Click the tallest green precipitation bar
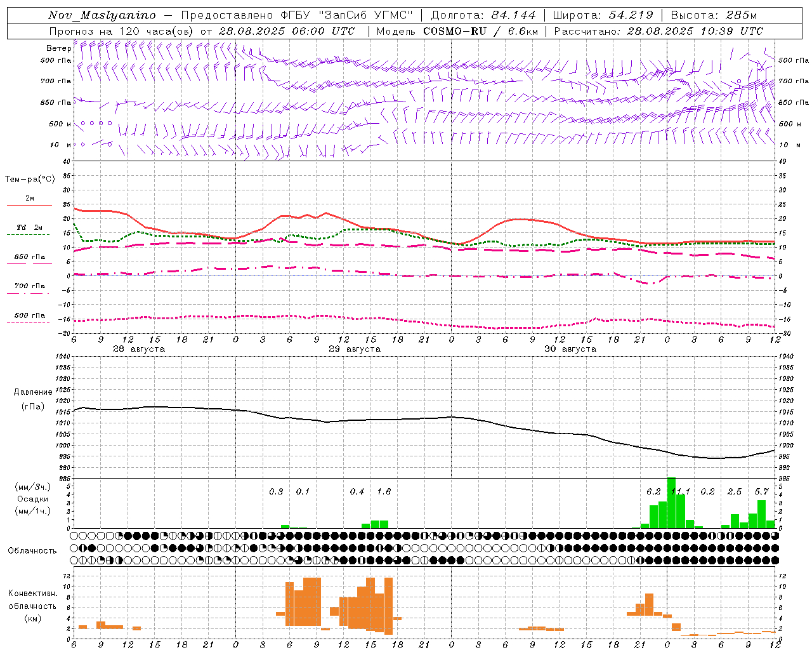This screenshot has width=812, height=650. (671, 503)
